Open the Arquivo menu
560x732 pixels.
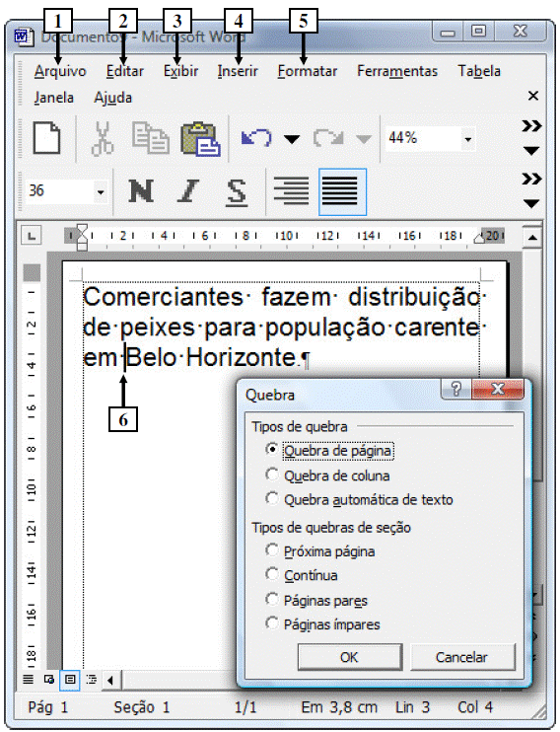point(60,71)
